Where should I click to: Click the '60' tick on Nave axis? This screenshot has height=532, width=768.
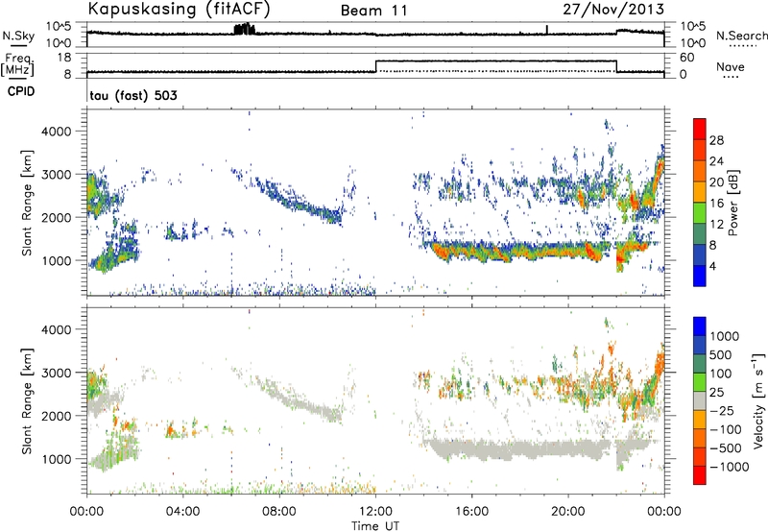(x=687, y=58)
